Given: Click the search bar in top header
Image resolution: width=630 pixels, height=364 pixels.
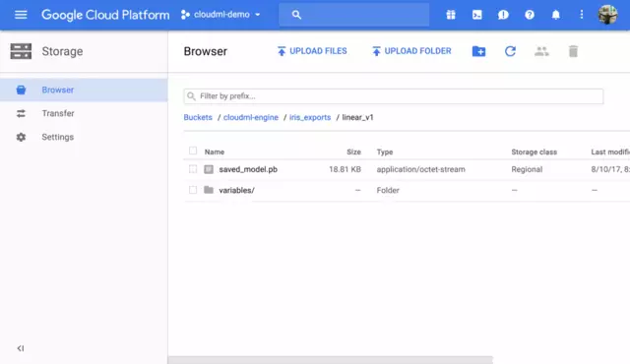Looking at the screenshot, I should click(354, 15).
